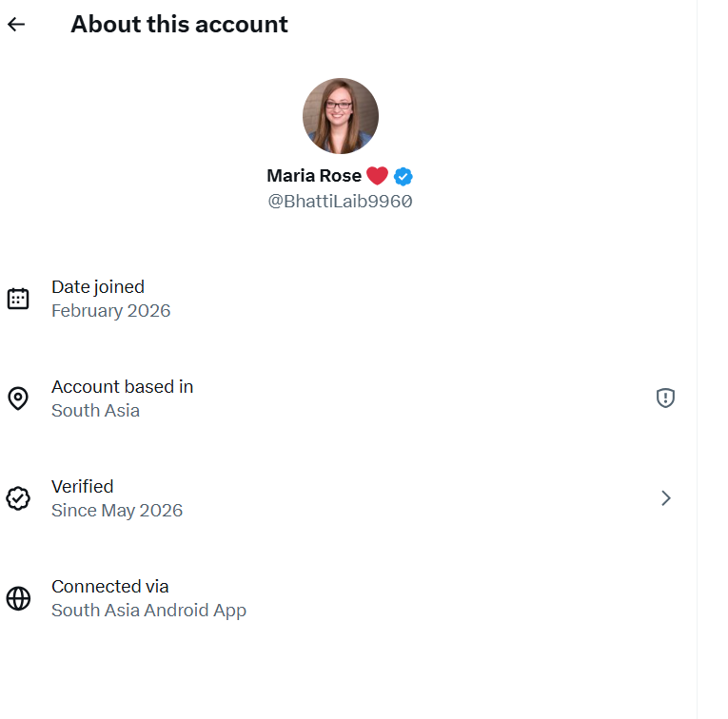Select the @BhattiLaib9960 handle
Viewport: 728px width, 719px height.
click(x=341, y=202)
